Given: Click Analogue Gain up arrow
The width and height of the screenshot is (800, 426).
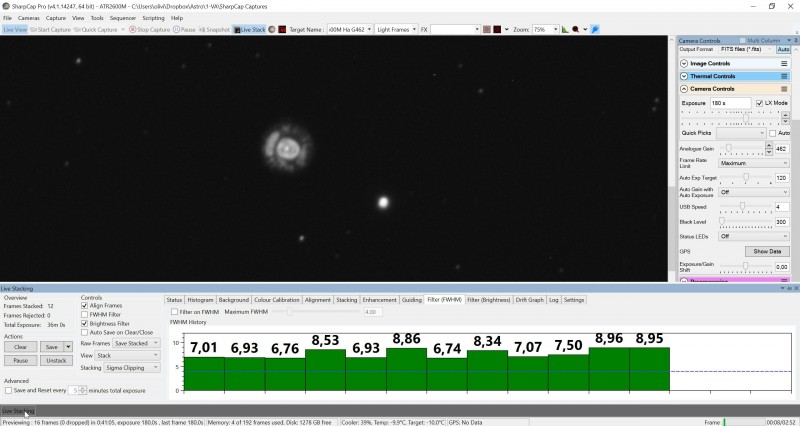Looking at the screenshot, I should pyautogui.click(x=769, y=146).
